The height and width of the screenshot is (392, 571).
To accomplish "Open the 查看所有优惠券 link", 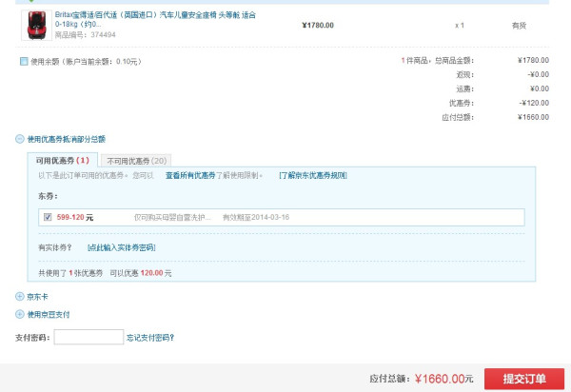I will [x=190, y=175].
